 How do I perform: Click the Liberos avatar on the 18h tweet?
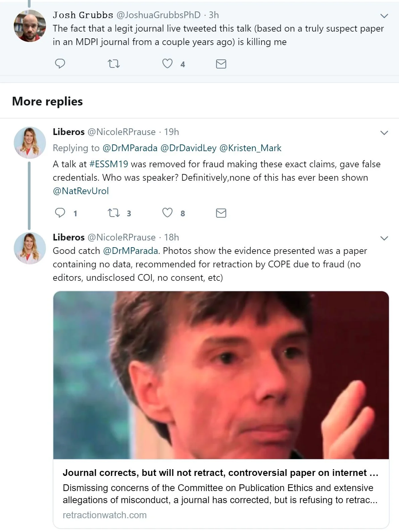point(30,248)
